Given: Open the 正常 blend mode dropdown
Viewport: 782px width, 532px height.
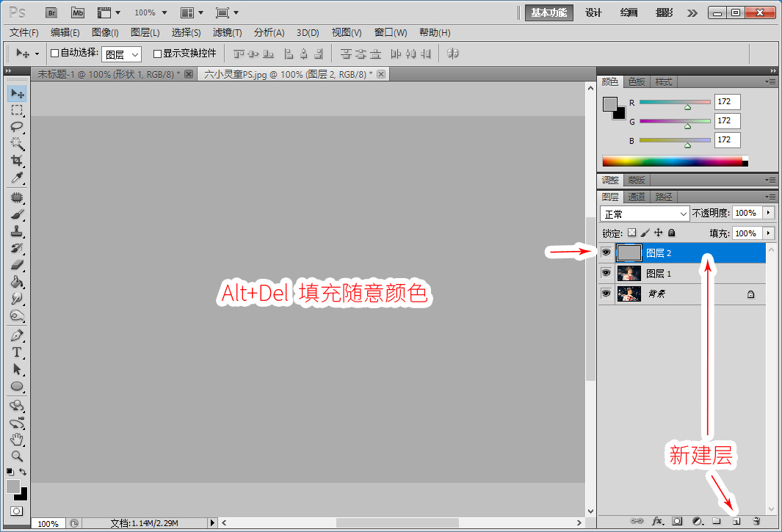Looking at the screenshot, I should [645, 214].
